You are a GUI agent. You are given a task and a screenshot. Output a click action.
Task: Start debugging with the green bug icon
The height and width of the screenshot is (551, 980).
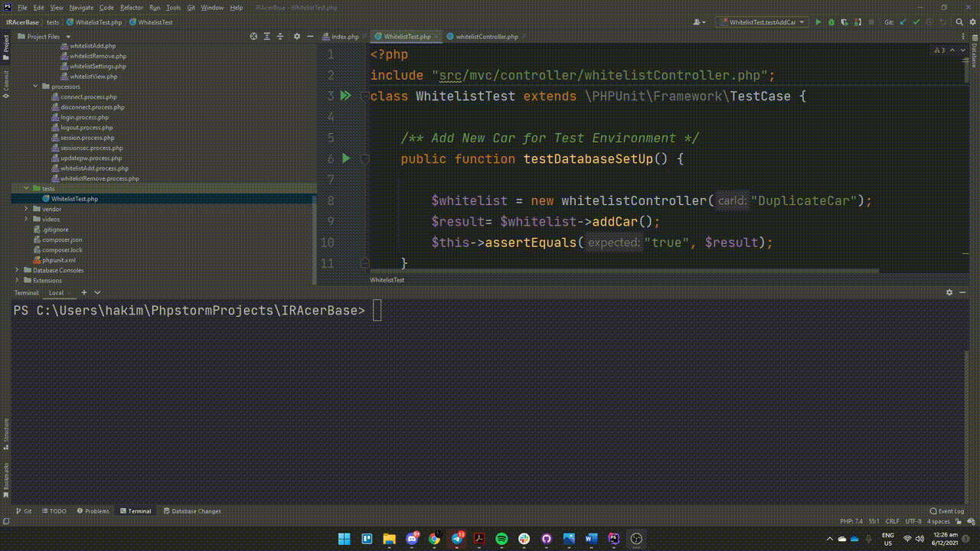point(831,22)
